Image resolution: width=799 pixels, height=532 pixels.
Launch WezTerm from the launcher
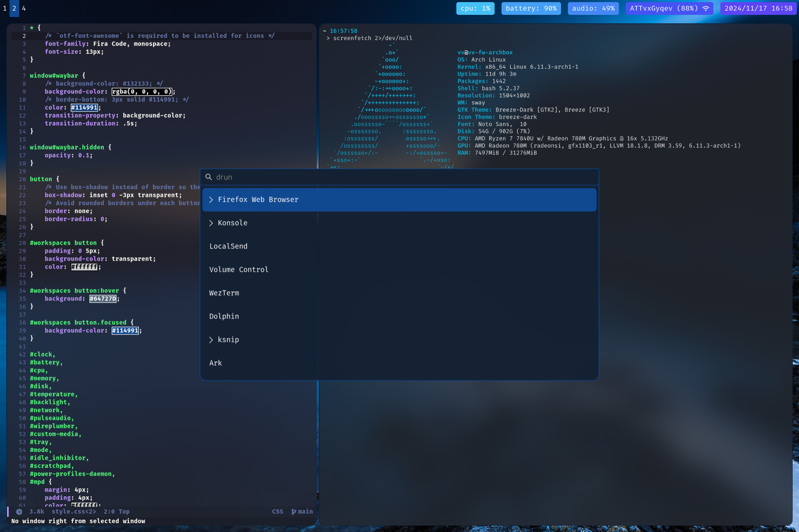[x=399, y=293]
